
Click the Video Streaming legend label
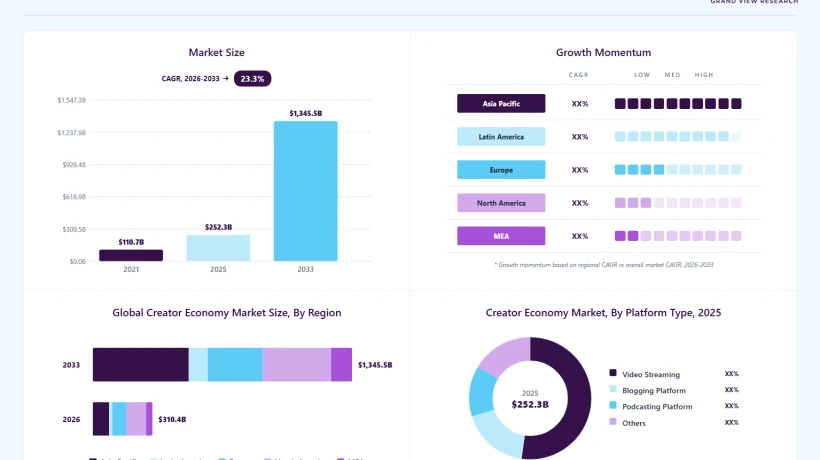coord(651,374)
